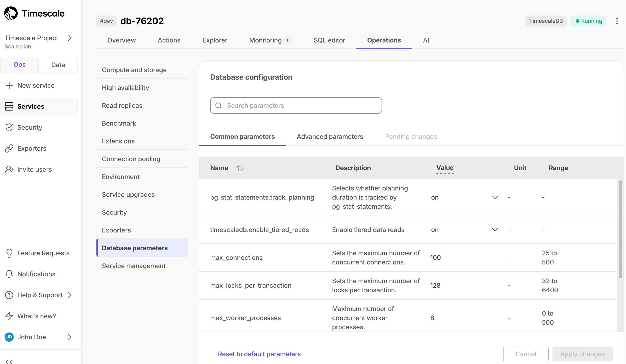Open the AI tab

[426, 40]
